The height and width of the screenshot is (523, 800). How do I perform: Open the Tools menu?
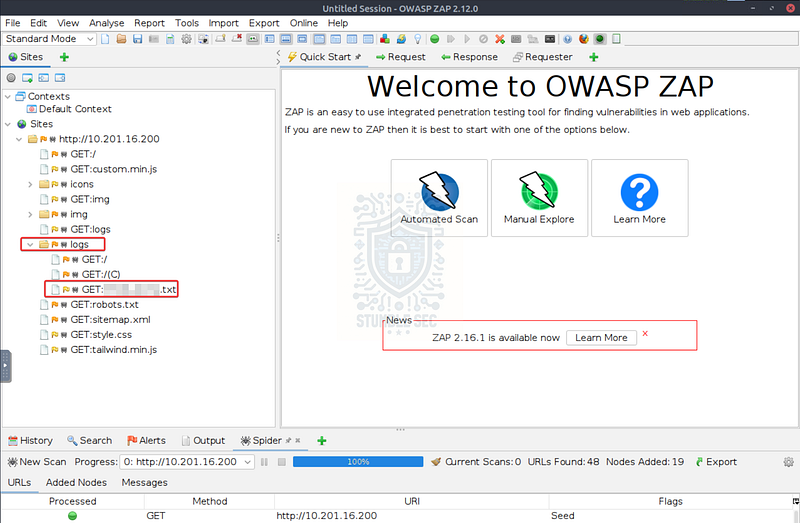(187, 23)
